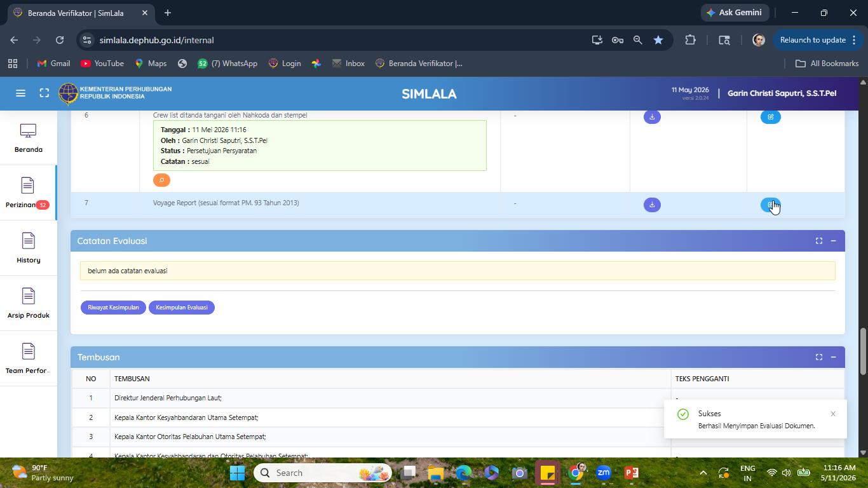Viewport: 868px width, 488px height.
Task: Open the hamburger sidebar menu
Action: (x=20, y=93)
